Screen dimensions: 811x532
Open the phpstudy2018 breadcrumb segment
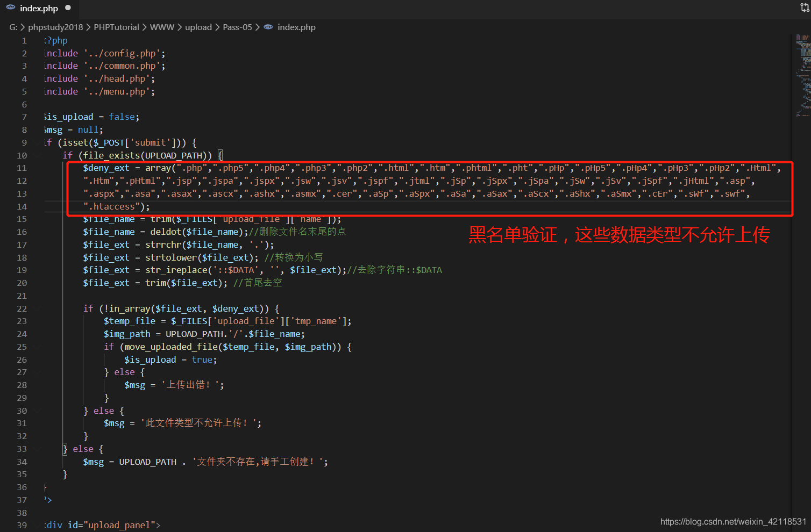click(x=55, y=27)
